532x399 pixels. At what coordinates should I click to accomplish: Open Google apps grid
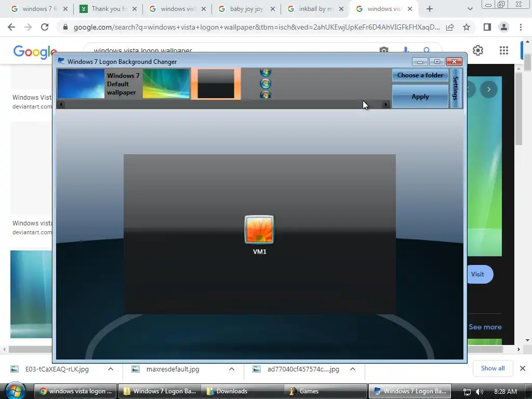point(504,50)
